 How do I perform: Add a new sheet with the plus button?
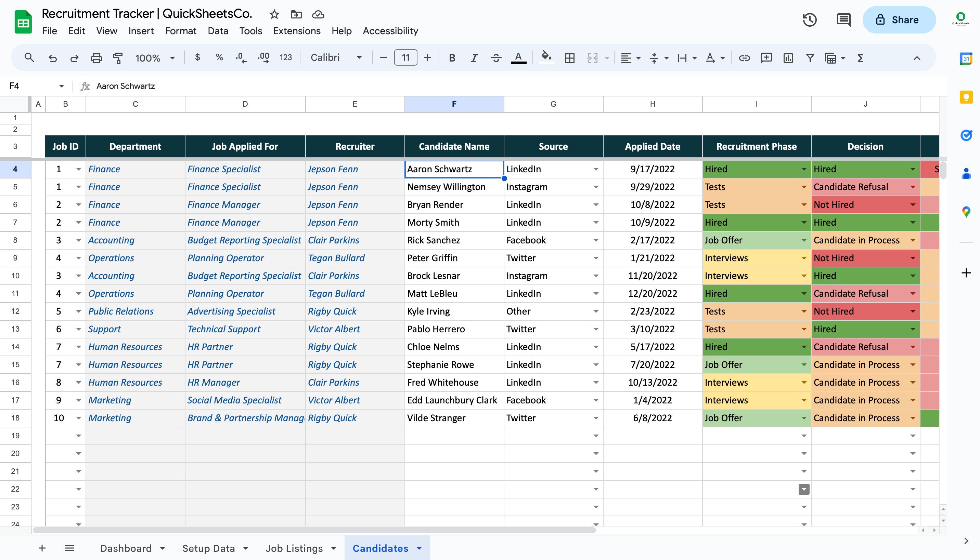(42, 548)
